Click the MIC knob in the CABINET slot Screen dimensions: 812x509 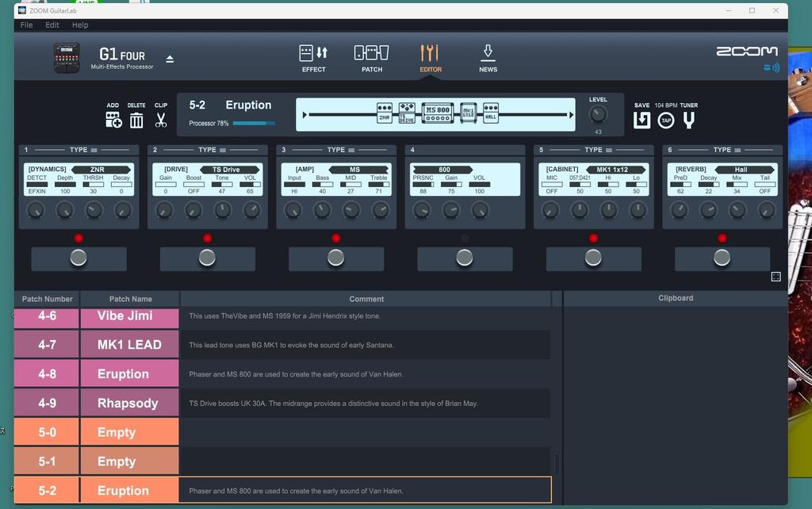click(550, 210)
